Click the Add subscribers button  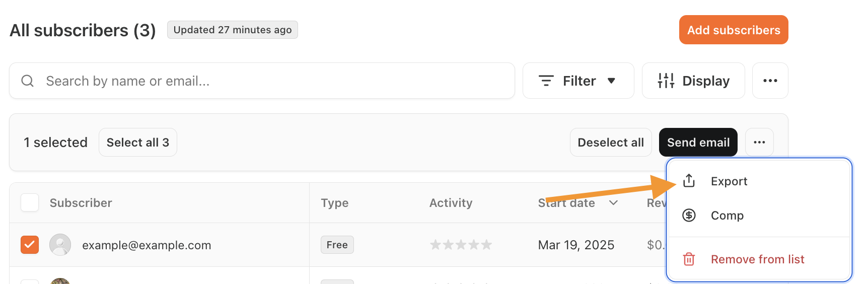click(733, 30)
